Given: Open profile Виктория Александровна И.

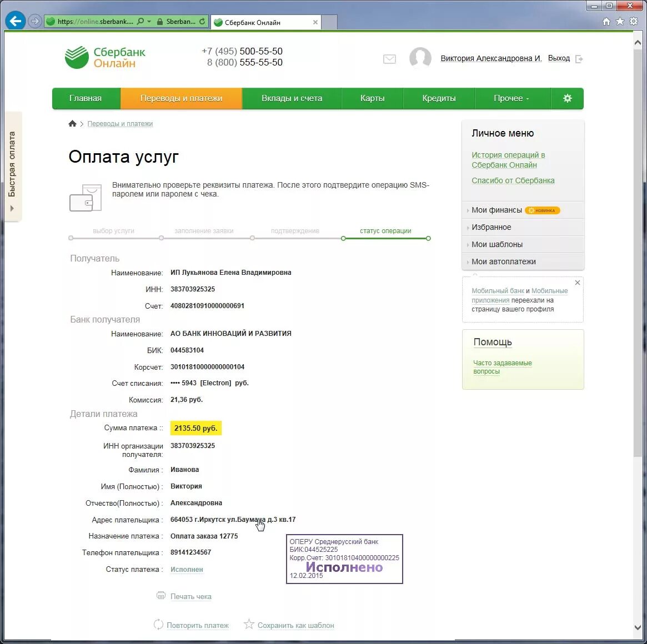Looking at the screenshot, I should 491,58.
